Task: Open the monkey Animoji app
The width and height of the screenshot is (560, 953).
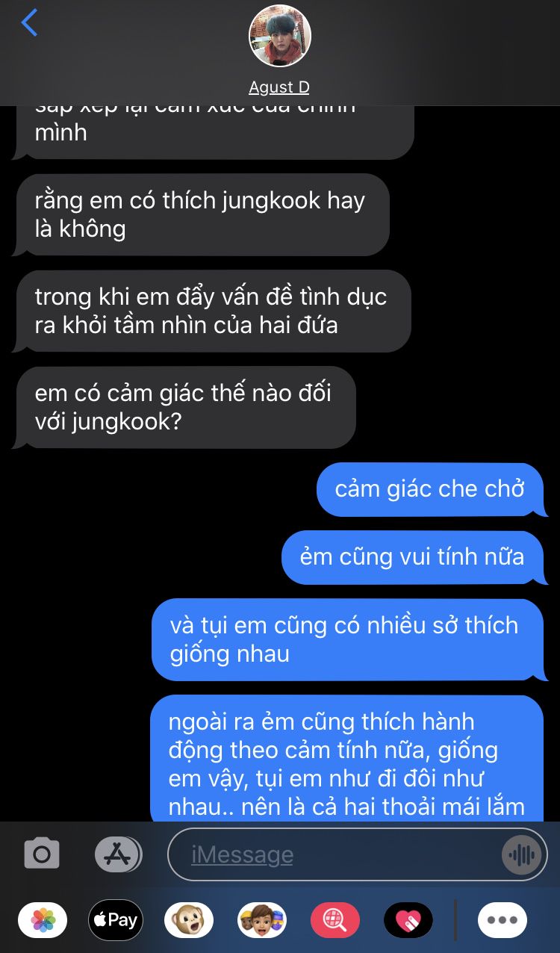Action: click(189, 920)
